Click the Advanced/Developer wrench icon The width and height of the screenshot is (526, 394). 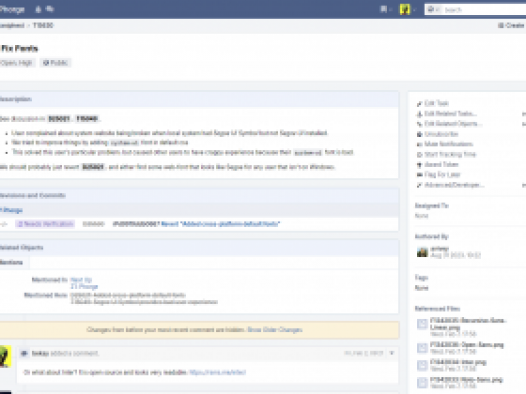tap(419, 185)
